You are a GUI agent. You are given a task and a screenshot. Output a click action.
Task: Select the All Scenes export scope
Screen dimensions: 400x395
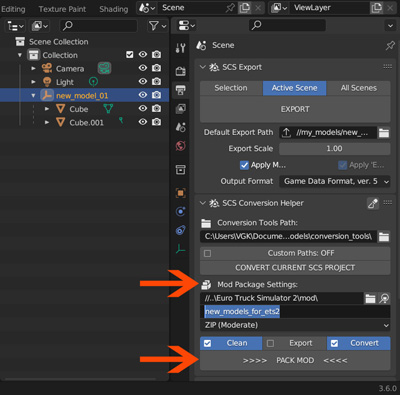359,88
